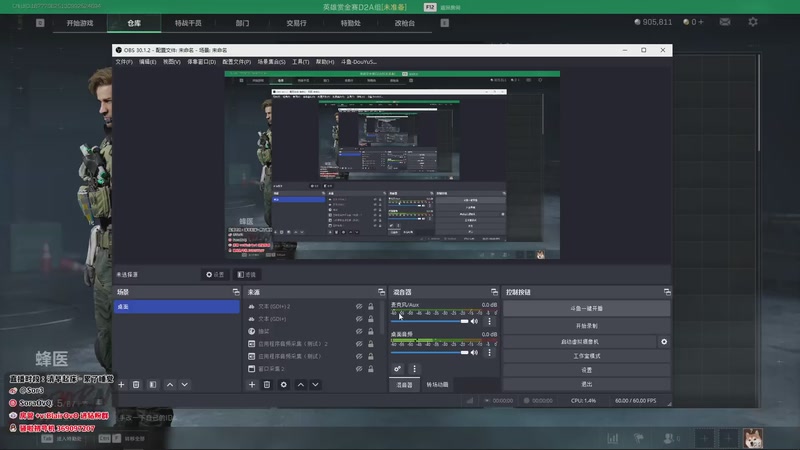Image resolution: width=800 pixels, height=450 pixels.
Task: Open OBS 设置 from the controls panel
Action: click(x=586, y=370)
